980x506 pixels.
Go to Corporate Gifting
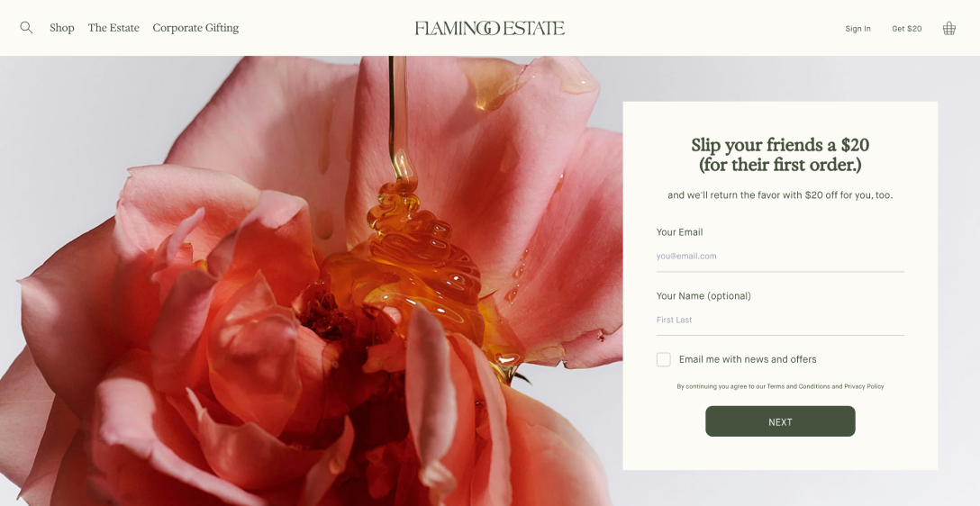point(195,28)
